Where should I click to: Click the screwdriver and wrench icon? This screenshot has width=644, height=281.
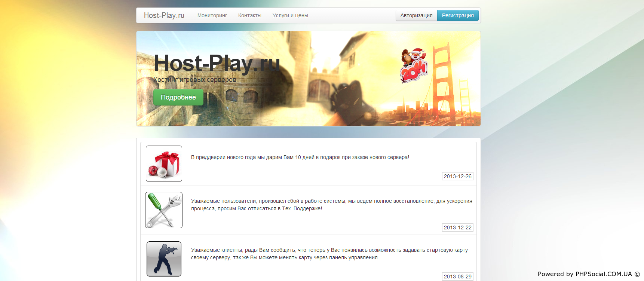[x=164, y=210]
